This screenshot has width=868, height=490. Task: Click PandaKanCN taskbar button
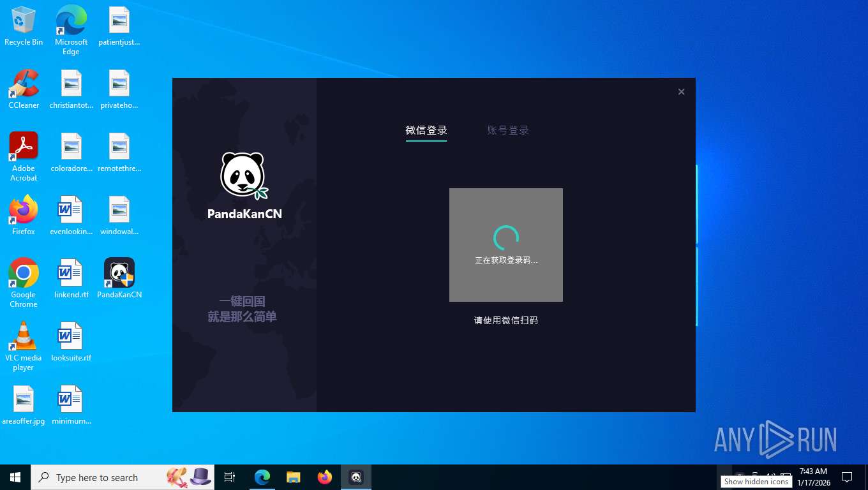(x=356, y=477)
